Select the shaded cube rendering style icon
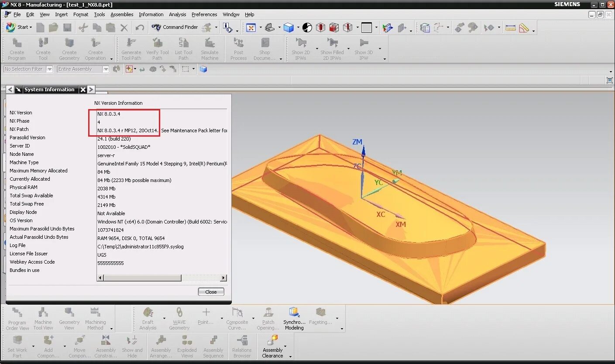Image resolution: width=615 pixels, height=364 pixels. [289, 27]
